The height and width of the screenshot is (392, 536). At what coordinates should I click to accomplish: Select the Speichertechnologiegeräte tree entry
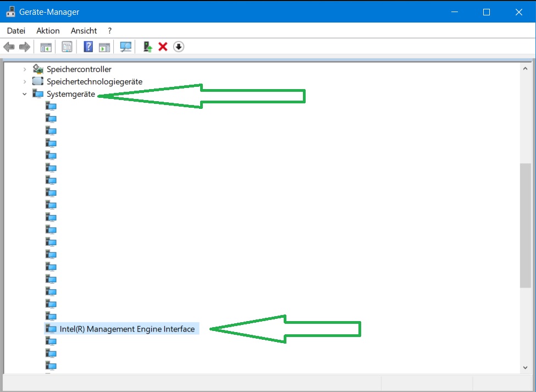point(95,82)
